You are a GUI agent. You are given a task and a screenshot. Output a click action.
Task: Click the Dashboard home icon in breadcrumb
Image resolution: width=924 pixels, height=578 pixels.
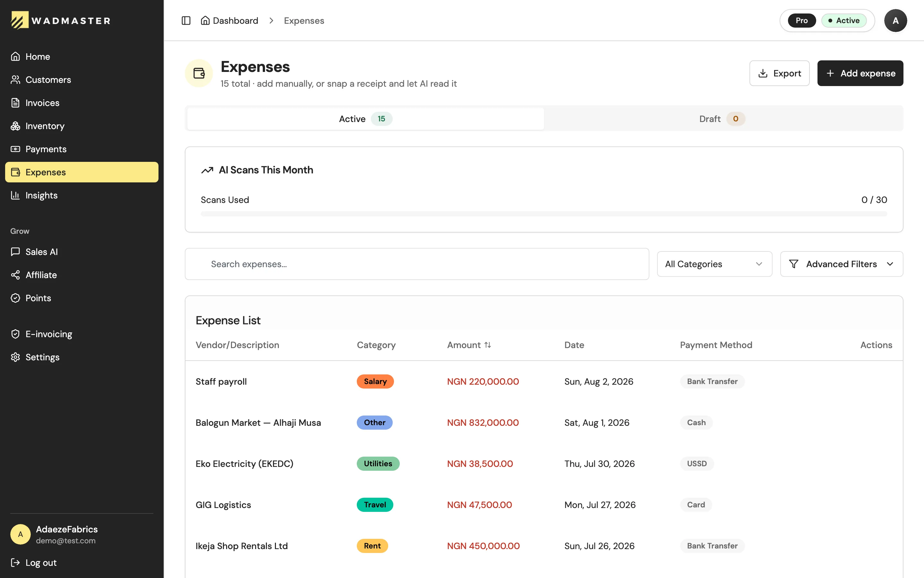205,20
